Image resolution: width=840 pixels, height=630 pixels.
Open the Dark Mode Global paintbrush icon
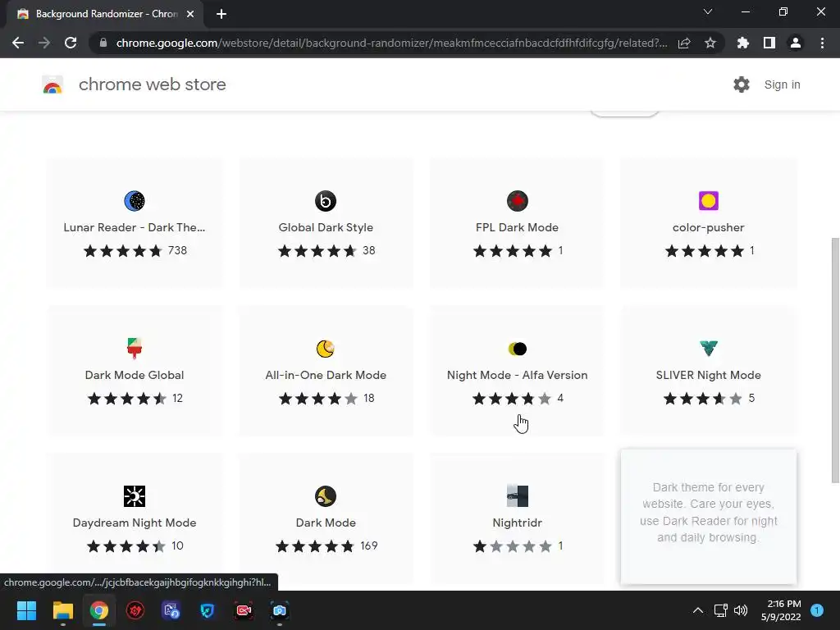[x=135, y=348]
